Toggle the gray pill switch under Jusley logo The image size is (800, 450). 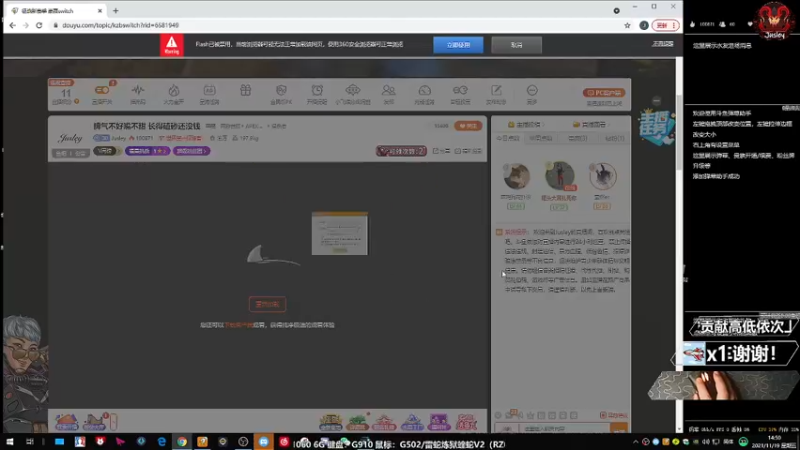71,153
